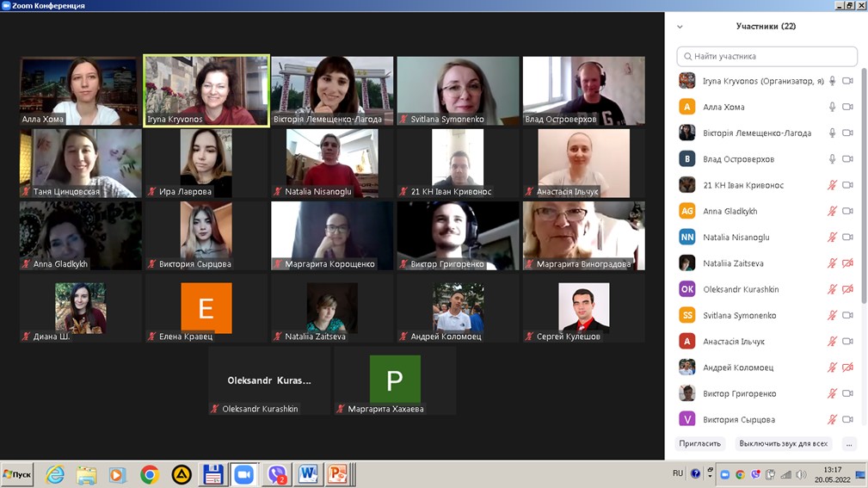This screenshot has height=488, width=868.
Task: Click muted mic icon of Anna Gladkykh in list
Action: point(832,211)
